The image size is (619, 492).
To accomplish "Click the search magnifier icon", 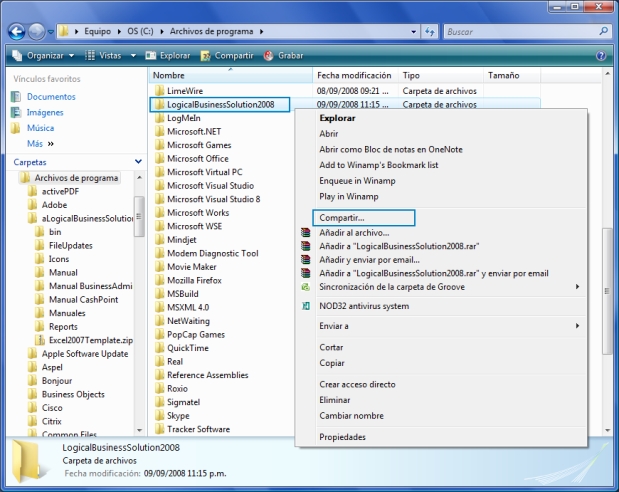I will click(x=603, y=31).
